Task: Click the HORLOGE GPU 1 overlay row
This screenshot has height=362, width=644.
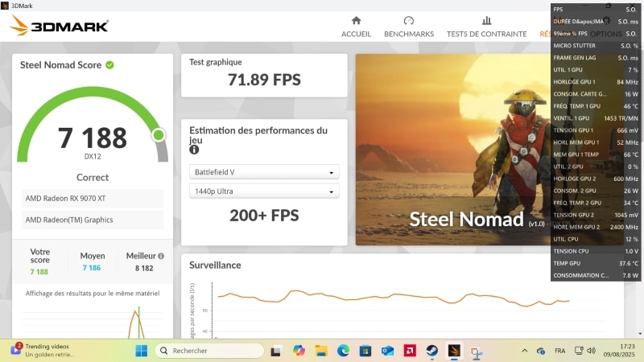Action: click(596, 82)
